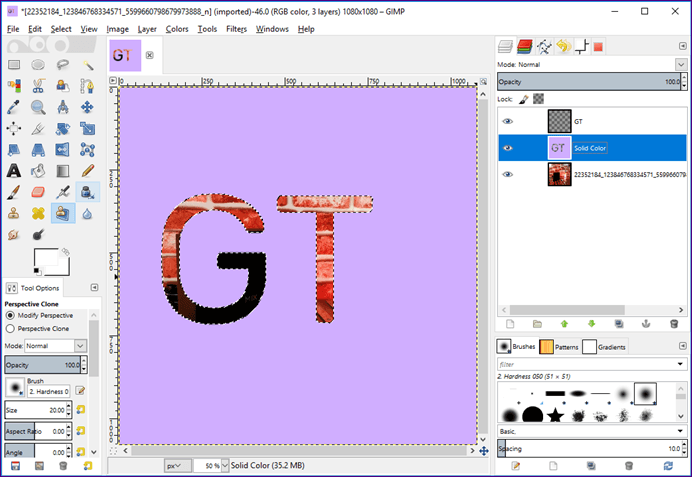Choose the Modify Perspective radio option
692x477 pixels.
point(10,315)
